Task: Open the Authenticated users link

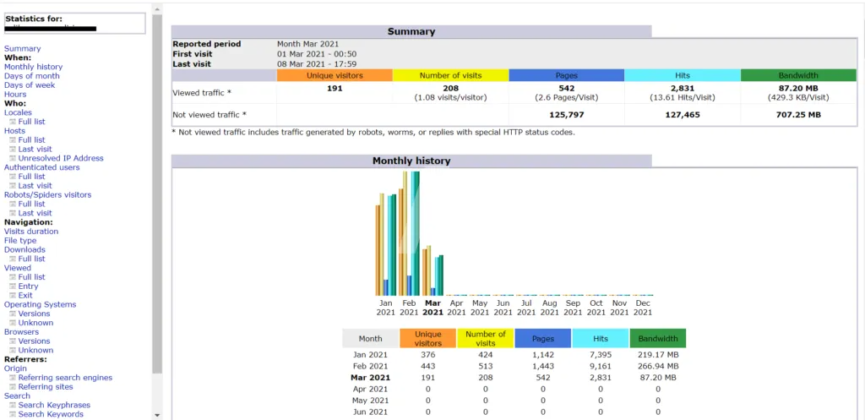Action: pos(41,167)
